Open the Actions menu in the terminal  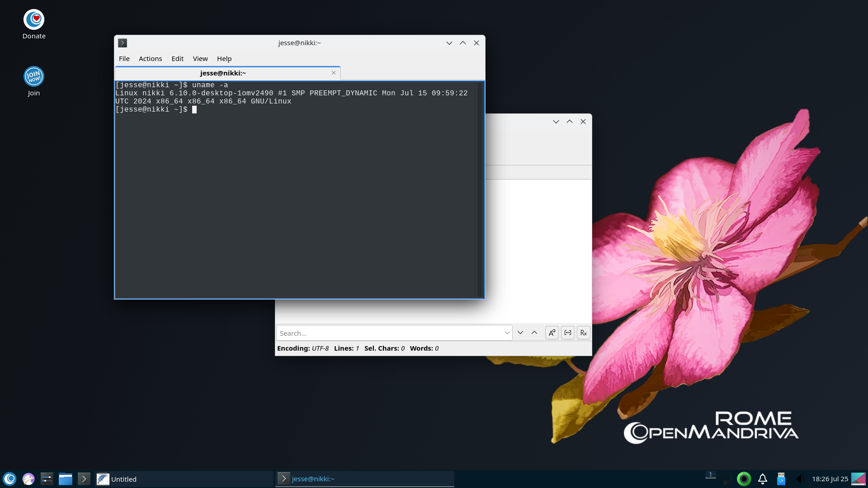coord(150,59)
